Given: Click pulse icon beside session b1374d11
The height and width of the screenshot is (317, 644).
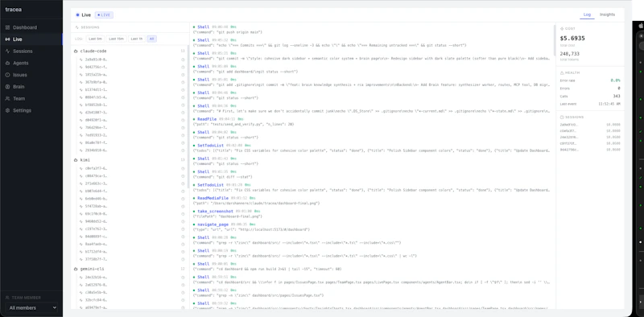Looking at the screenshot, I should (81, 90).
